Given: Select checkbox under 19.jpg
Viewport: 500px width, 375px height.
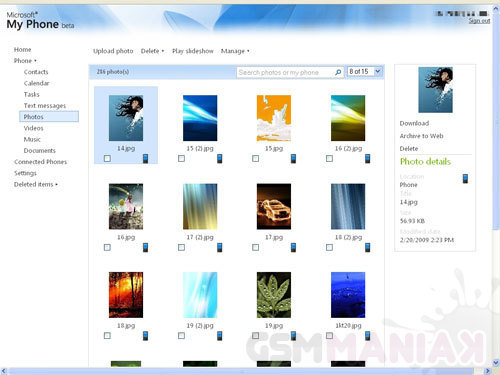Looking at the screenshot, I should click(x=255, y=335).
